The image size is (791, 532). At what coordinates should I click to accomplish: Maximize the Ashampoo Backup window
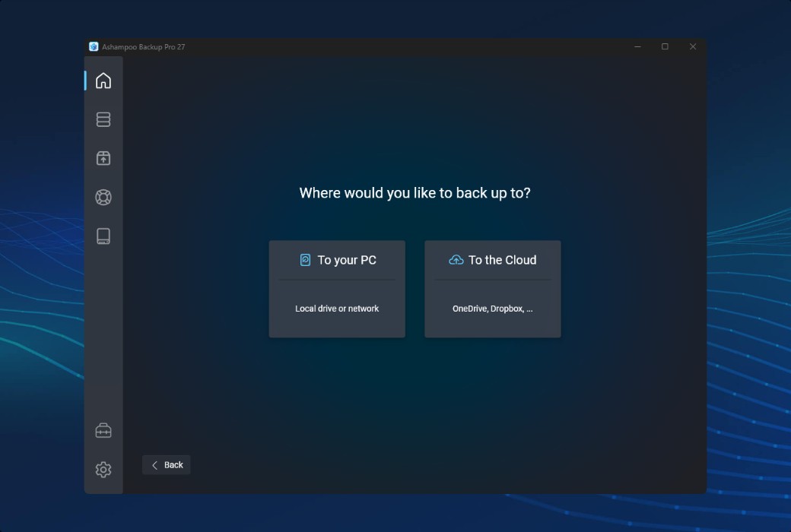665,46
